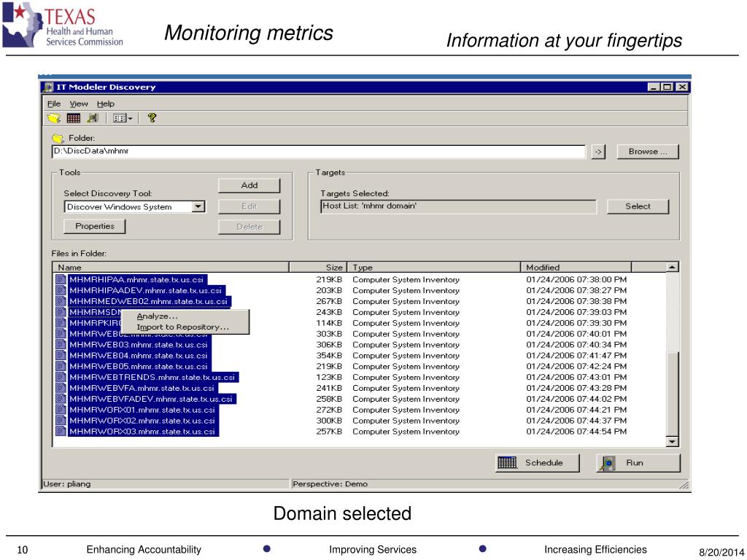
Task: Click the file icon in the 303KB row
Action: (x=61, y=334)
